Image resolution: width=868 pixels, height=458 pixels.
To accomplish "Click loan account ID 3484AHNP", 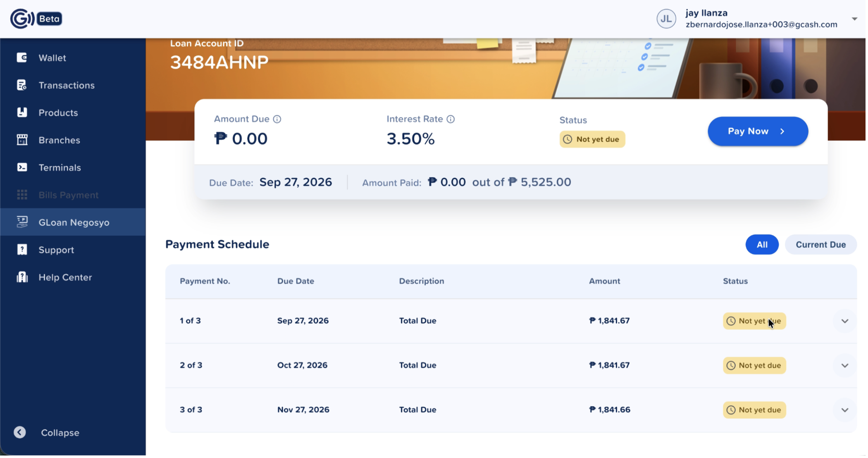I will pyautogui.click(x=219, y=62).
